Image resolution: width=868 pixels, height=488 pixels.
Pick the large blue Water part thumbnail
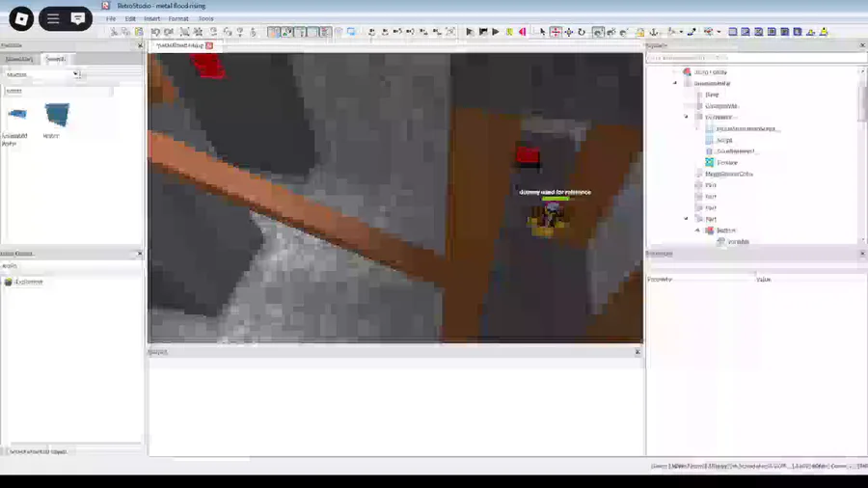coord(57,115)
